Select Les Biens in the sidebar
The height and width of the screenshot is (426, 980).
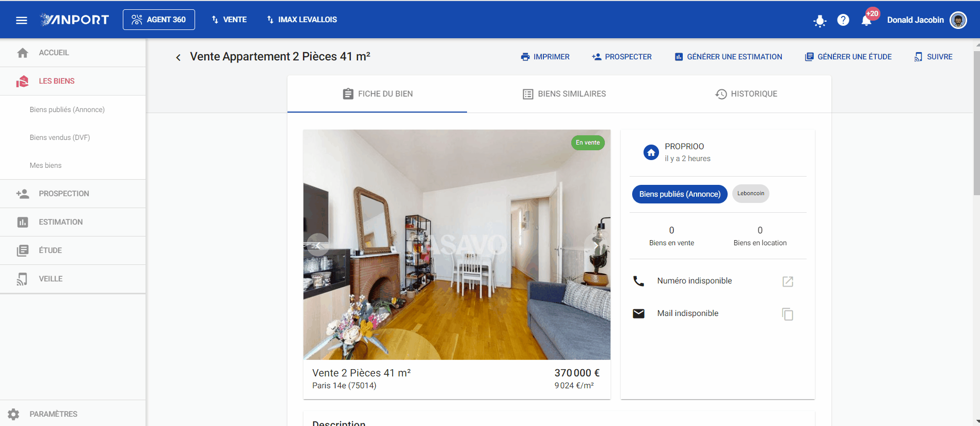click(x=73, y=81)
